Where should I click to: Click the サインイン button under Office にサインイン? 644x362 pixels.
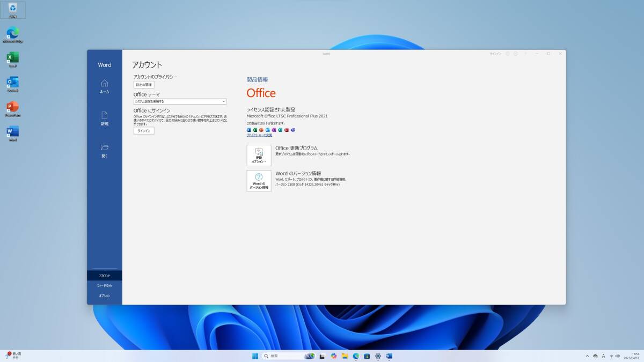144,131
